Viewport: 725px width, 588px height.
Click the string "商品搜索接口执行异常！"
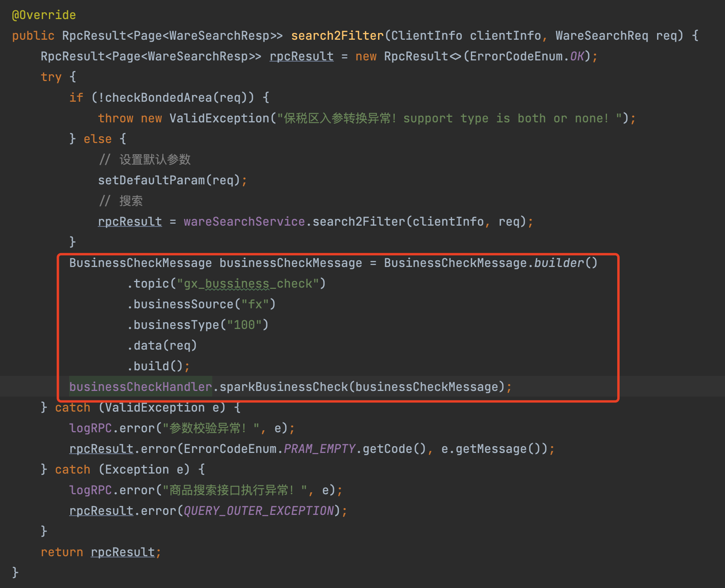point(235,490)
